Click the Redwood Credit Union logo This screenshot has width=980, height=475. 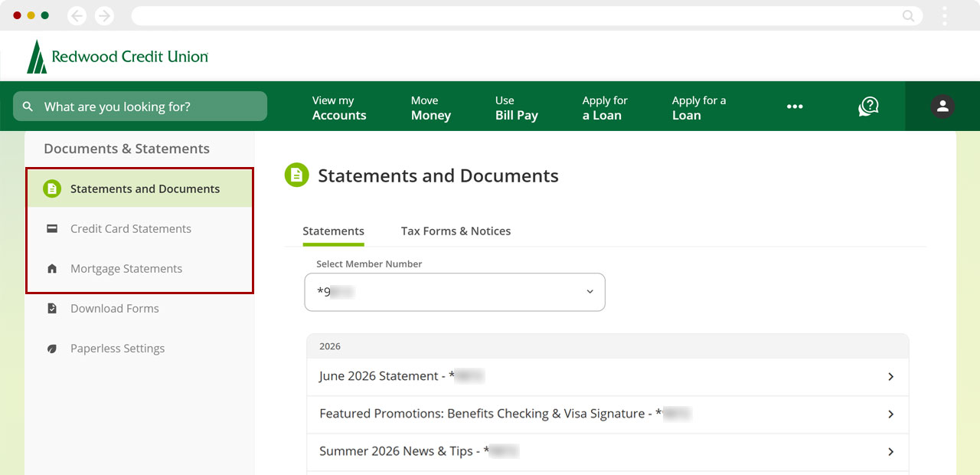[117, 57]
